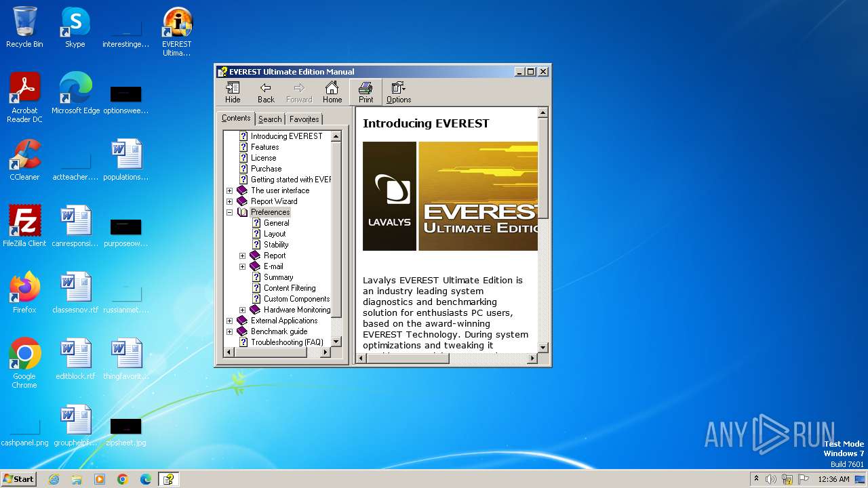Expand the Report Wizard book
Screen dimensions: 868x488
(229, 201)
